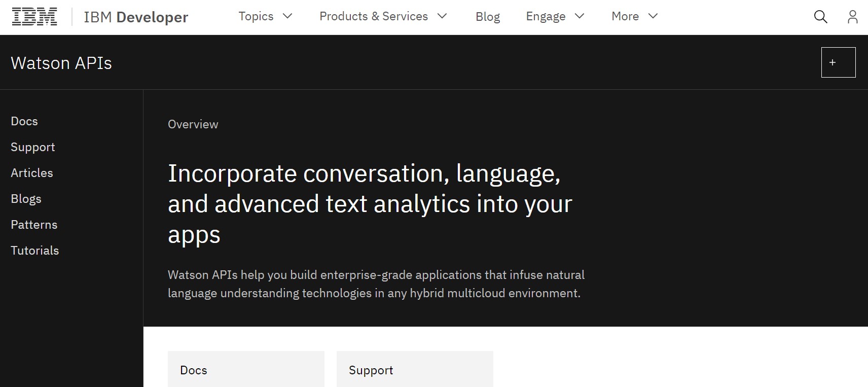Select Articles in the sidebar
The height and width of the screenshot is (387, 868).
(32, 173)
